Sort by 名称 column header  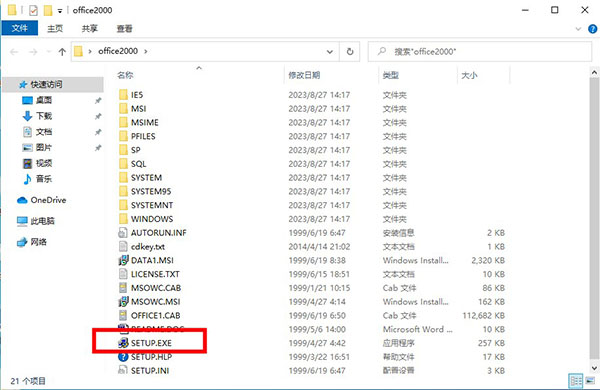click(x=125, y=75)
